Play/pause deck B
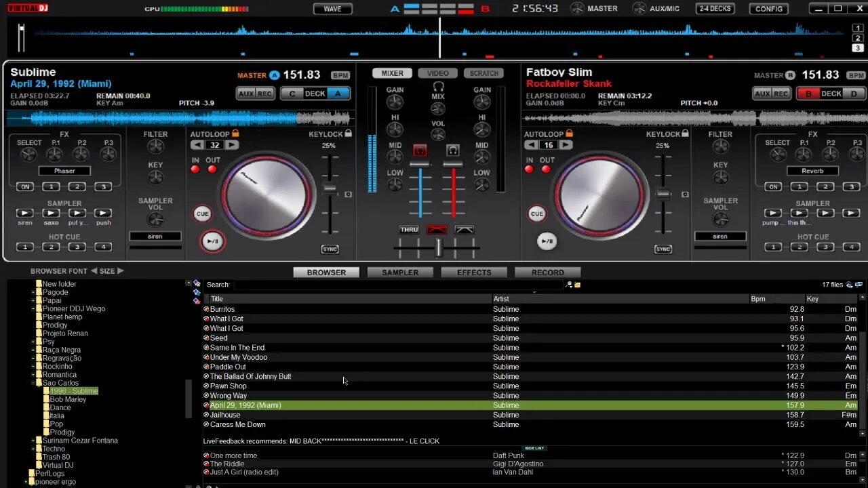Viewport: 868px width, 488px height. click(x=547, y=241)
